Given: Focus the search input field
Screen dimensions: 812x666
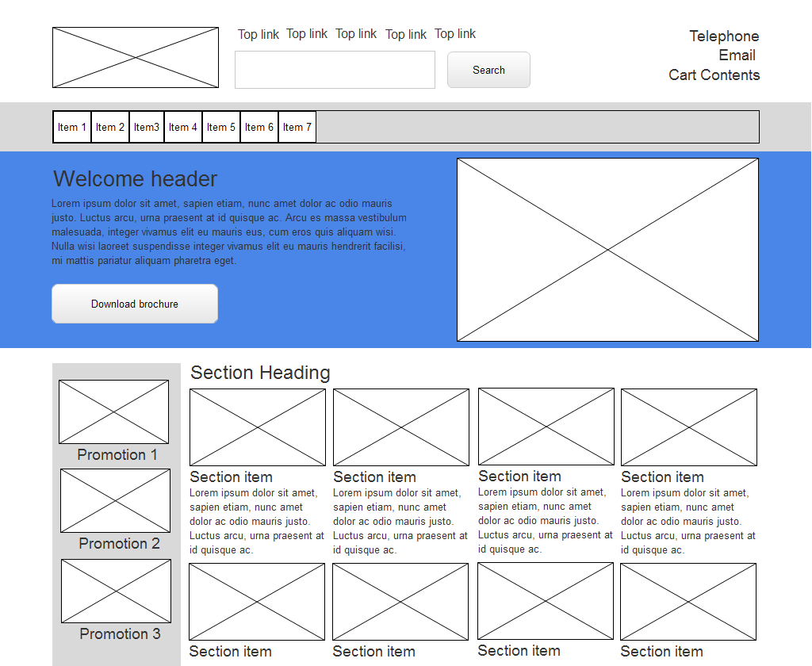Looking at the screenshot, I should pyautogui.click(x=335, y=70).
